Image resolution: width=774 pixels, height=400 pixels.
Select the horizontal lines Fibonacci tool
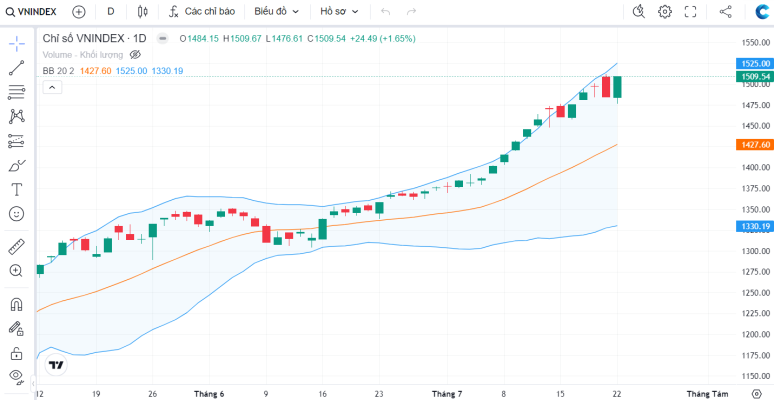tap(17, 92)
